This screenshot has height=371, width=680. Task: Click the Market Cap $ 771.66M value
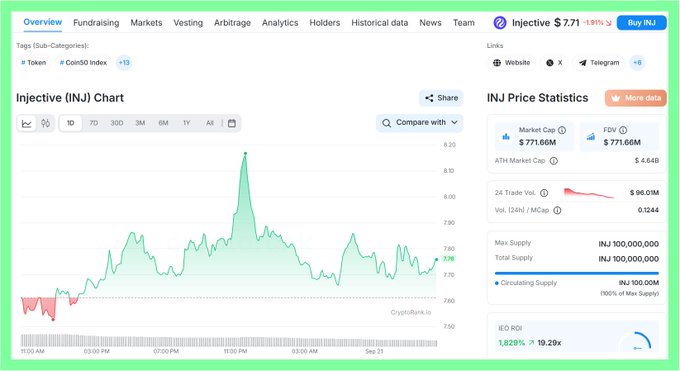[x=537, y=142]
